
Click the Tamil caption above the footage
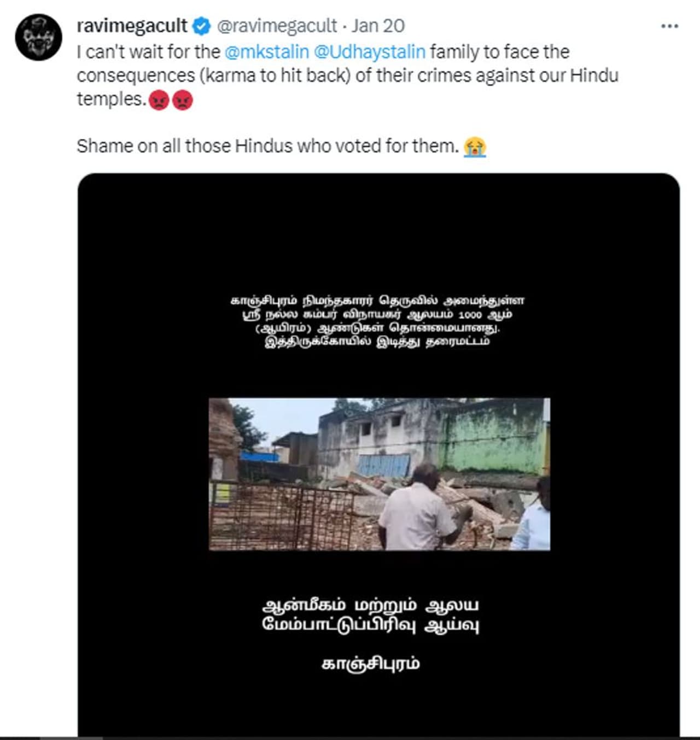[x=377, y=321]
